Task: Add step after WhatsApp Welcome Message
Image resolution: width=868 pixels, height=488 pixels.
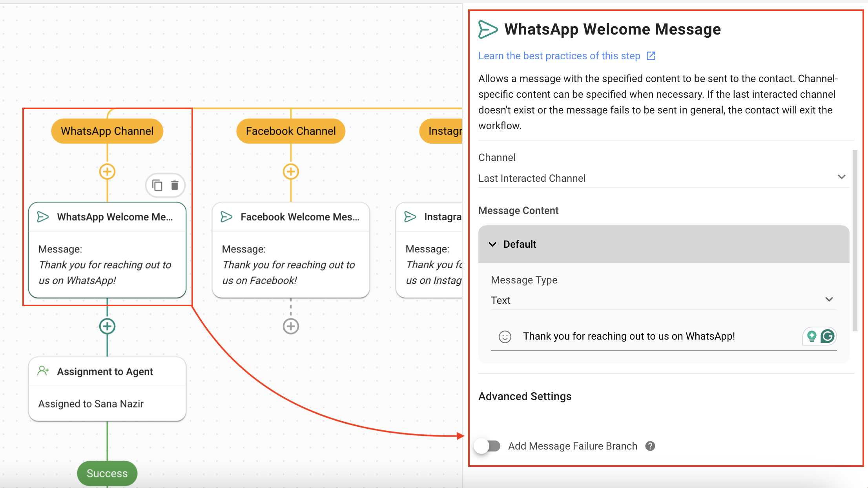Action: click(107, 326)
